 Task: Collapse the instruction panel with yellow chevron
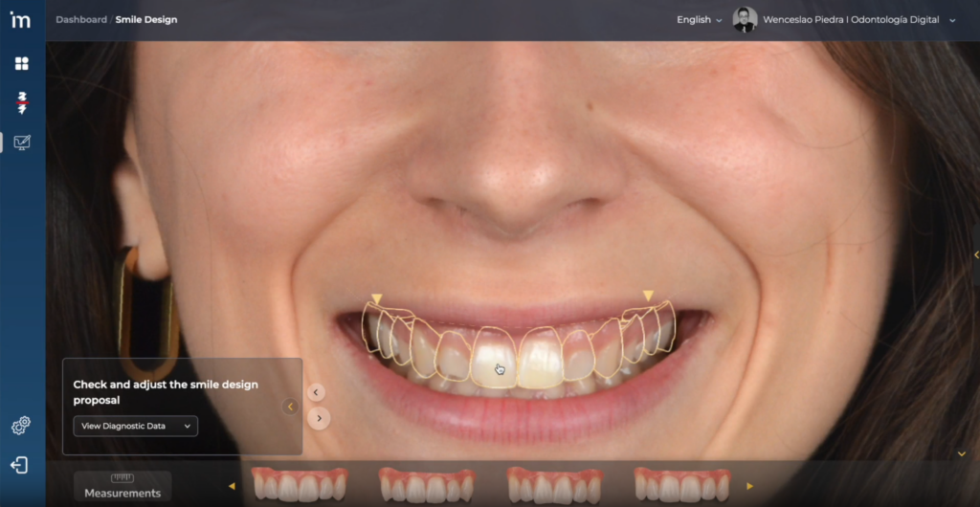(291, 407)
